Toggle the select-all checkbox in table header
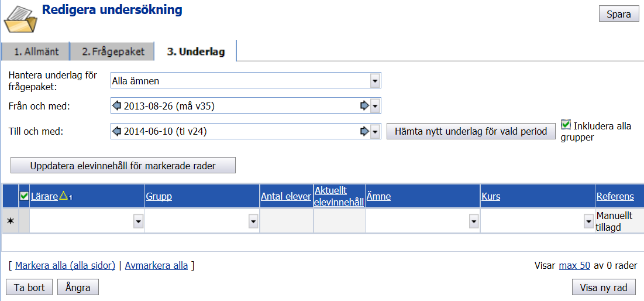 point(24,197)
